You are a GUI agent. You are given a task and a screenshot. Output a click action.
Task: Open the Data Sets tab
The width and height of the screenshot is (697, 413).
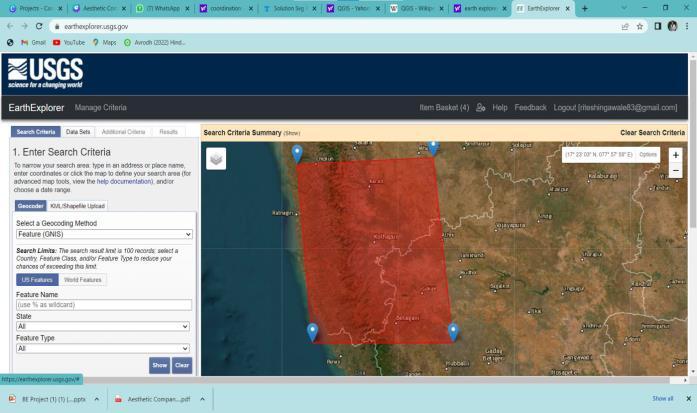pos(78,132)
